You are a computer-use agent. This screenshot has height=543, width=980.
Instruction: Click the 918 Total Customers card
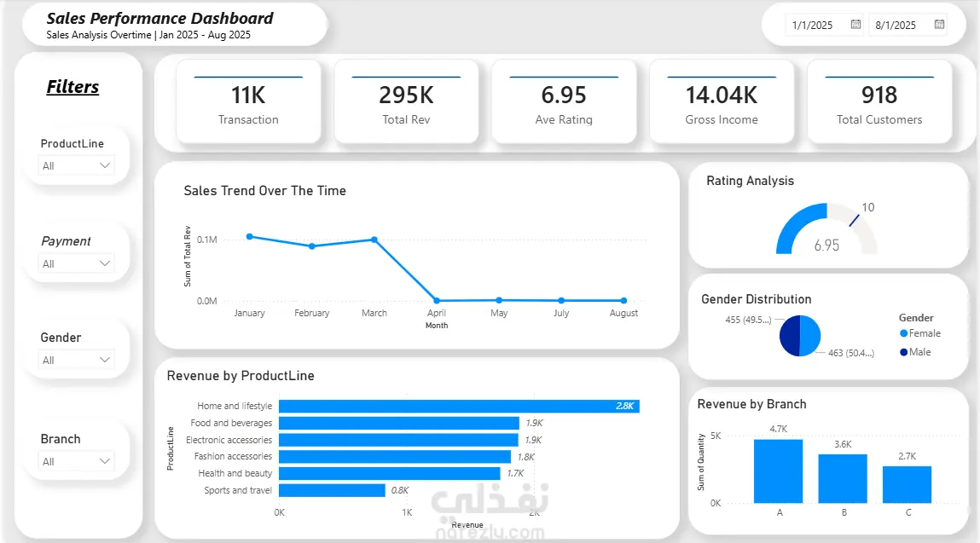879,101
